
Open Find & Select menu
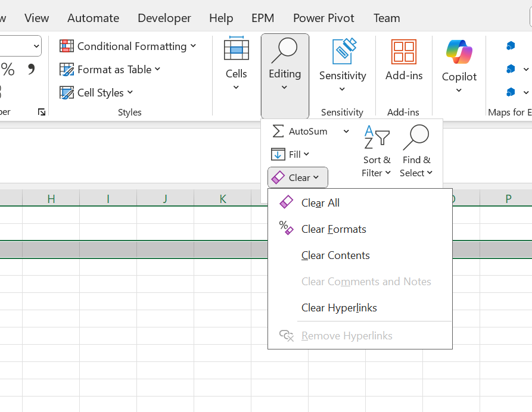coord(416,151)
